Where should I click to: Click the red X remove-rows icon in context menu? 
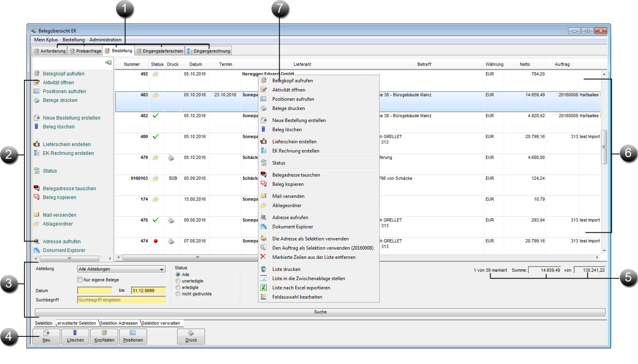click(x=263, y=257)
